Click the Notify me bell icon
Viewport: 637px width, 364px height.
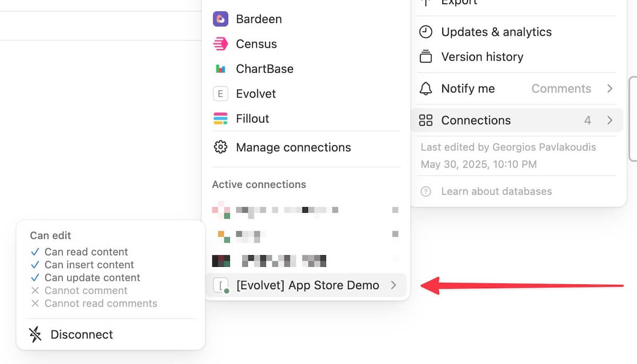pyautogui.click(x=426, y=89)
